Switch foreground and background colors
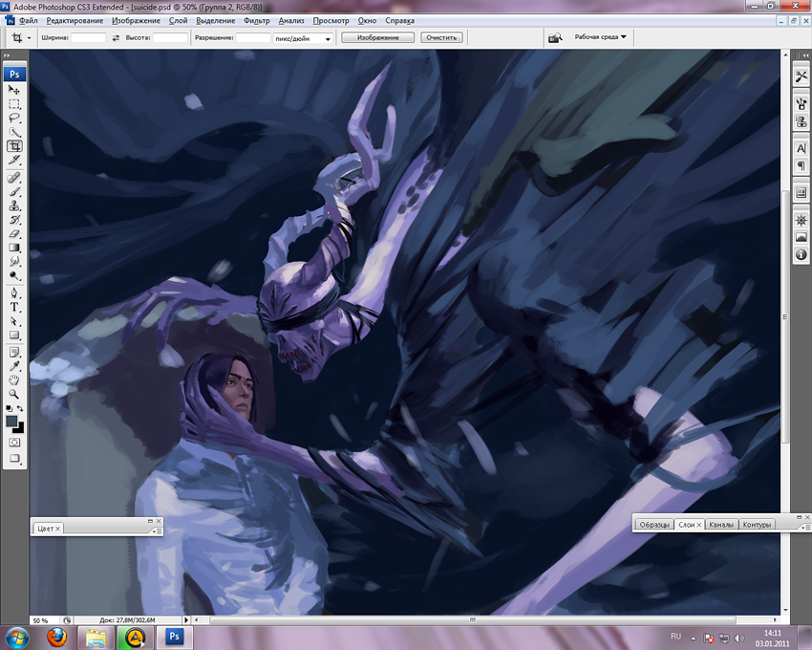 coord(20,408)
